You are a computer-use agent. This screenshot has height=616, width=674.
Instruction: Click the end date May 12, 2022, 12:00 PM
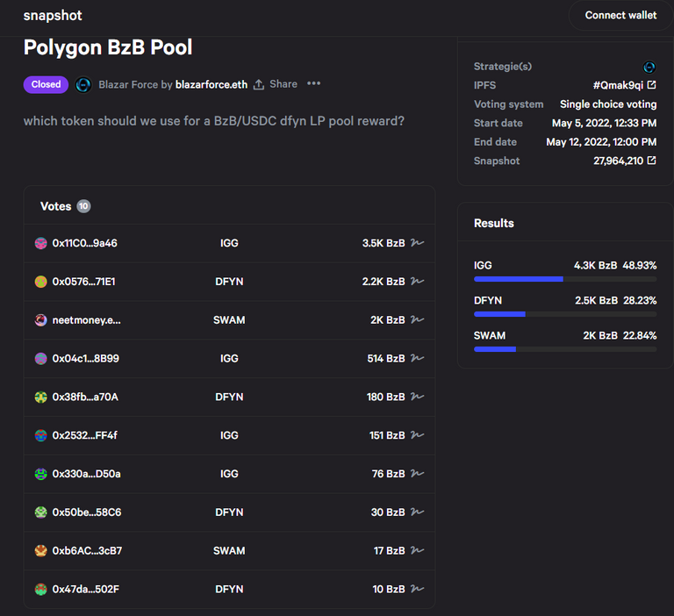[x=601, y=142]
